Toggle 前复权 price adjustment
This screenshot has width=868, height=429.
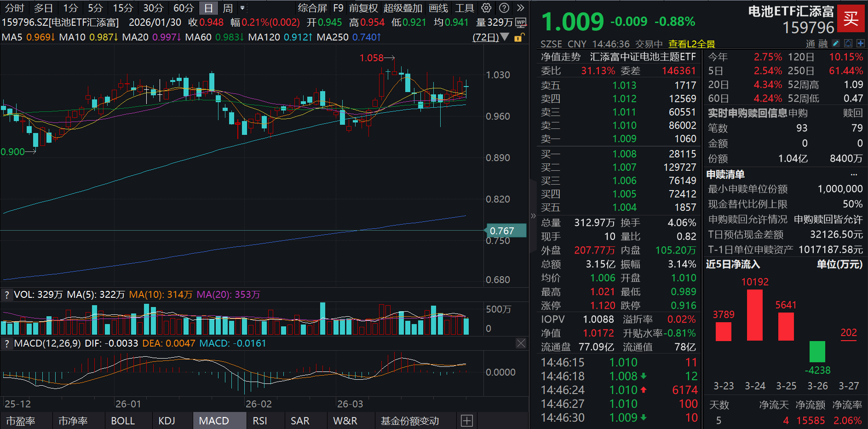[363, 8]
